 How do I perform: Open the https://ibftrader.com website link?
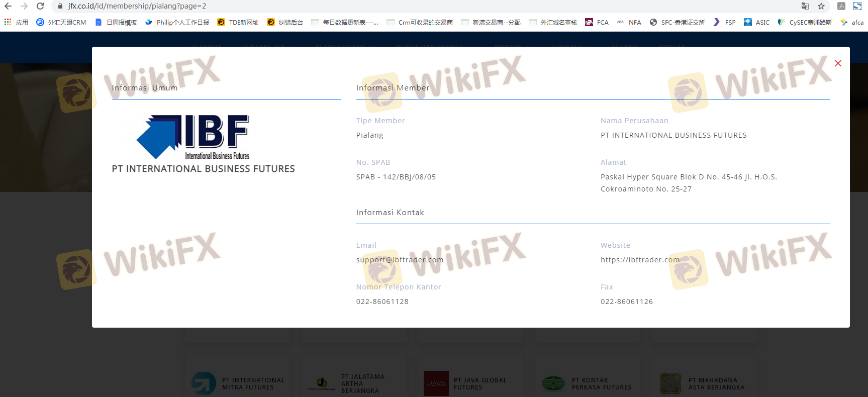click(x=640, y=260)
